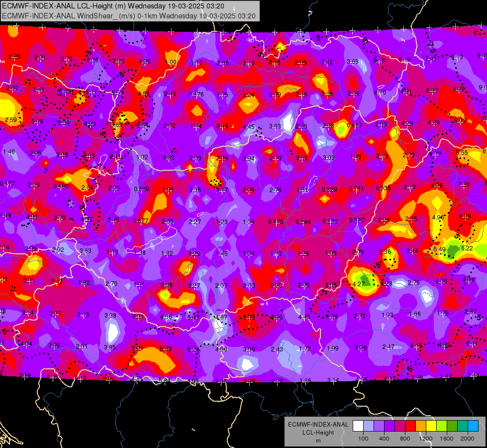Click the legend label '400'
The width and height of the screenshot is (487, 448).
[384, 439]
